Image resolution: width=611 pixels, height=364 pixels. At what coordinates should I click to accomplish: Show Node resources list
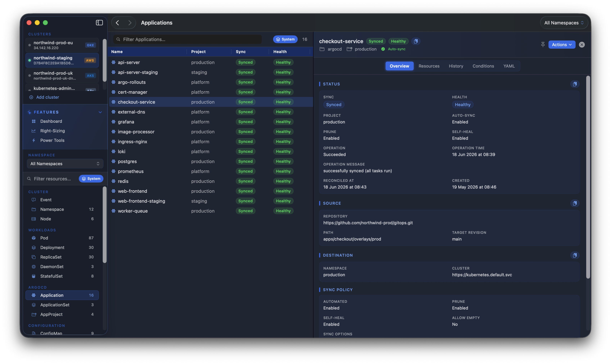click(x=62, y=219)
